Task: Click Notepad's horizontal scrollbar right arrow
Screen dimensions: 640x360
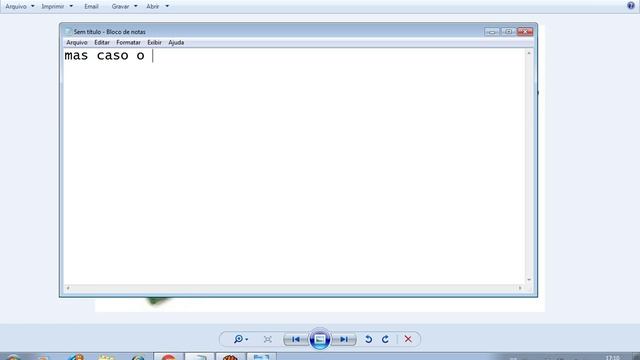Action: pyautogui.click(x=520, y=288)
